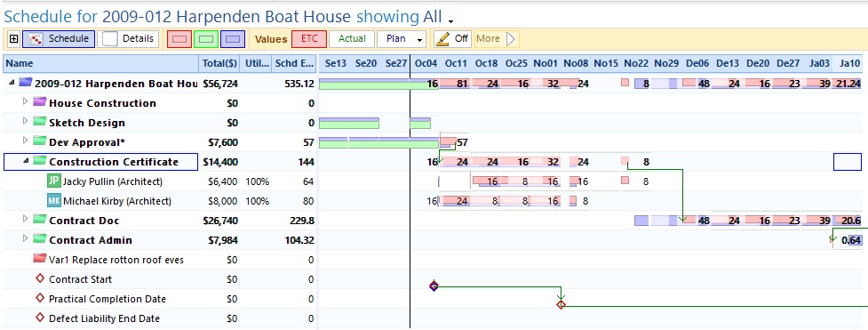The width and height of the screenshot is (868, 330).
Task: Collapse the Construction Certificate folder
Action: pyautogui.click(x=25, y=160)
